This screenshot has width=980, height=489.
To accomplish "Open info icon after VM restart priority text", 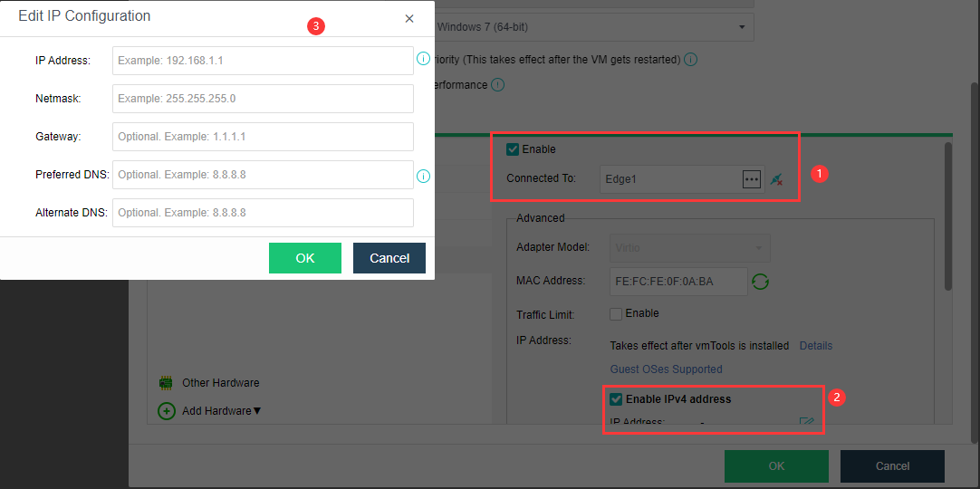I will pyautogui.click(x=691, y=60).
